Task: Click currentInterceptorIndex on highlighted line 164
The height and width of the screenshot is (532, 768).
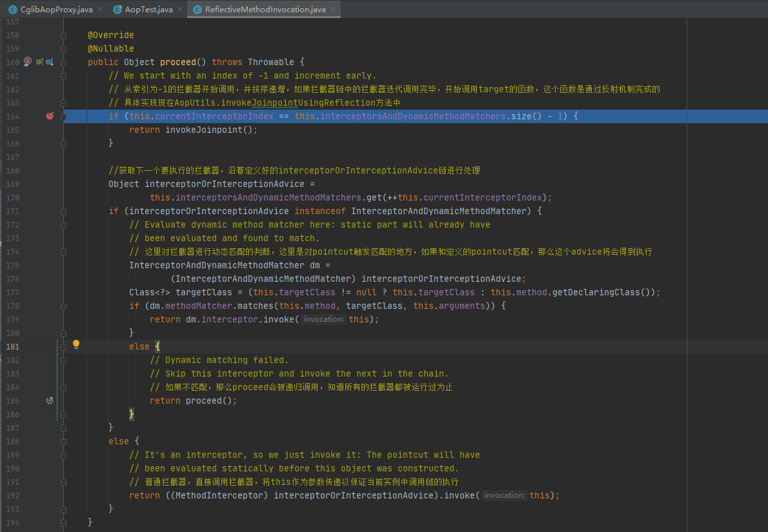Action: pos(214,116)
